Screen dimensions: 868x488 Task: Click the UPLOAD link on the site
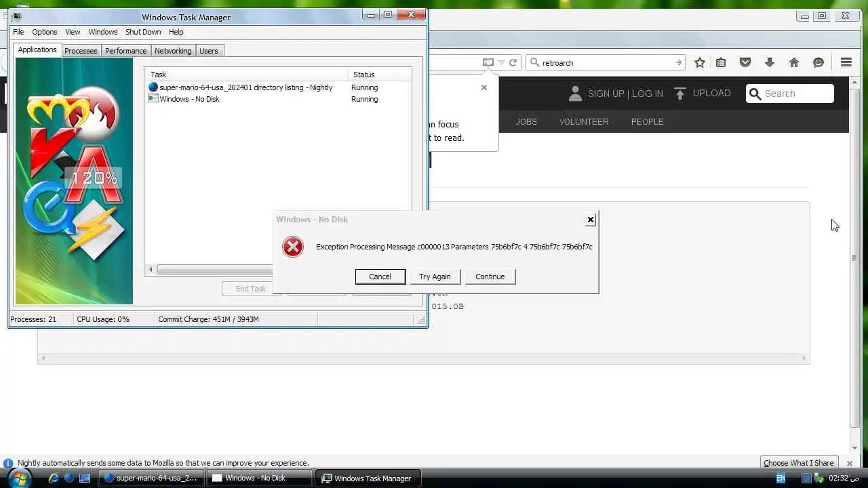pyautogui.click(x=711, y=94)
